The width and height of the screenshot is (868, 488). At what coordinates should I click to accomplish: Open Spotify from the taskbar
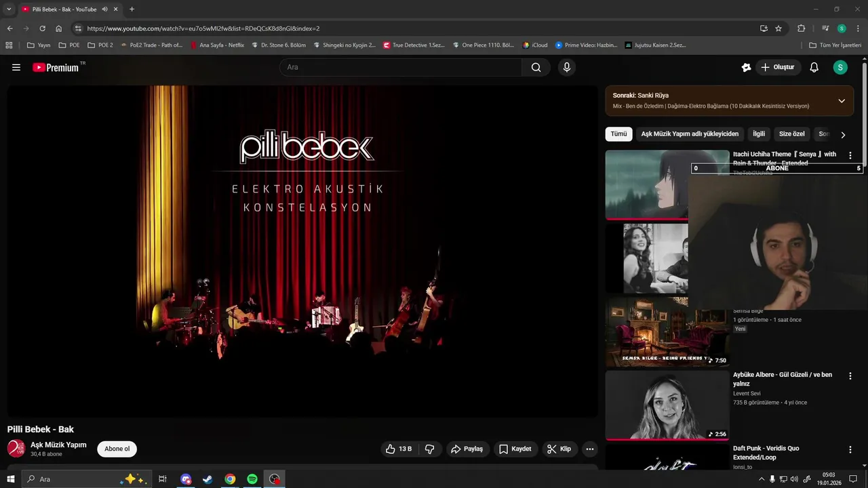(x=252, y=479)
